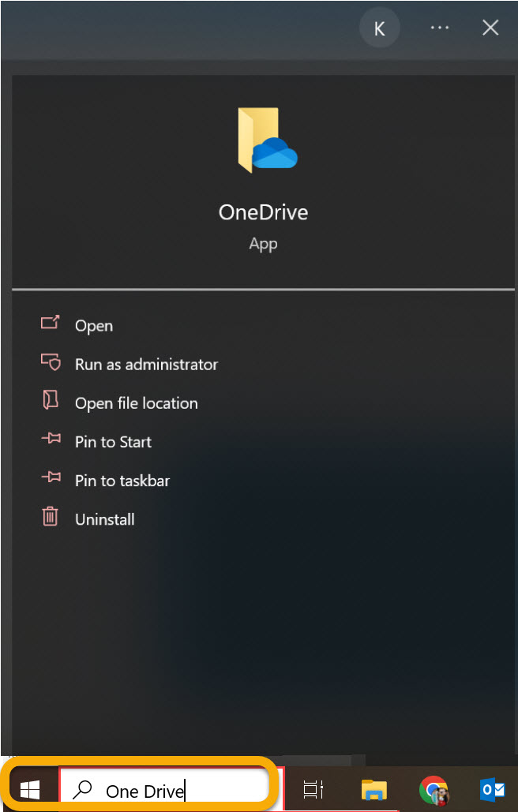Select Open to launch OneDrive
The height and width of the screenshot is (812, 518).
pos(93,326)
